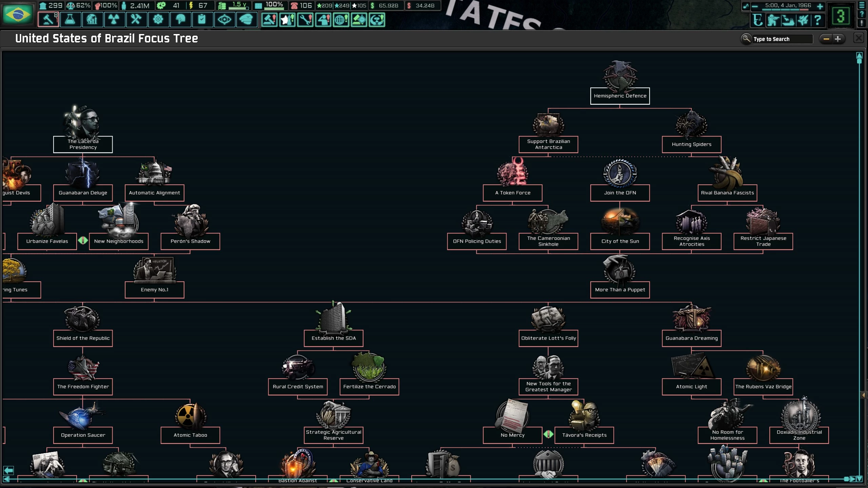This screenshot has width=868, height=488.
Task: Click the world question mark alert
Action: (x=377, y=20)
